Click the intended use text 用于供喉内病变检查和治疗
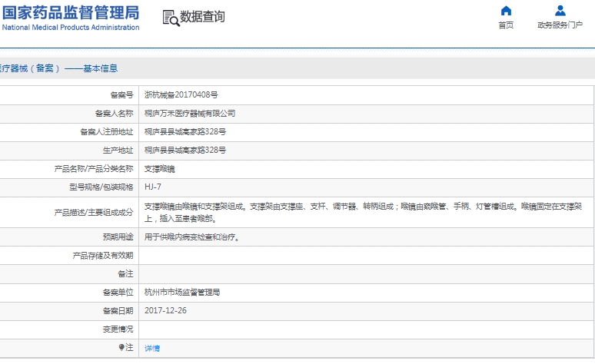Screen dimensions: 595x364 191,237
